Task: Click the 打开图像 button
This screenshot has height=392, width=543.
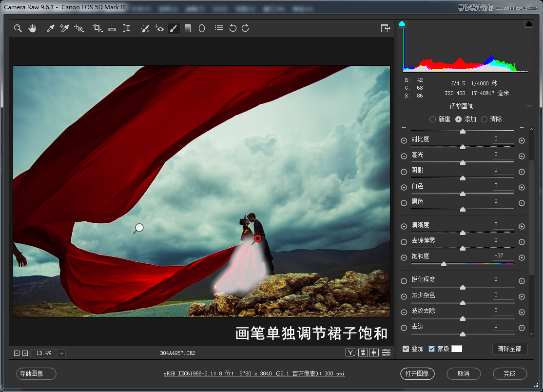Action: 417,373
